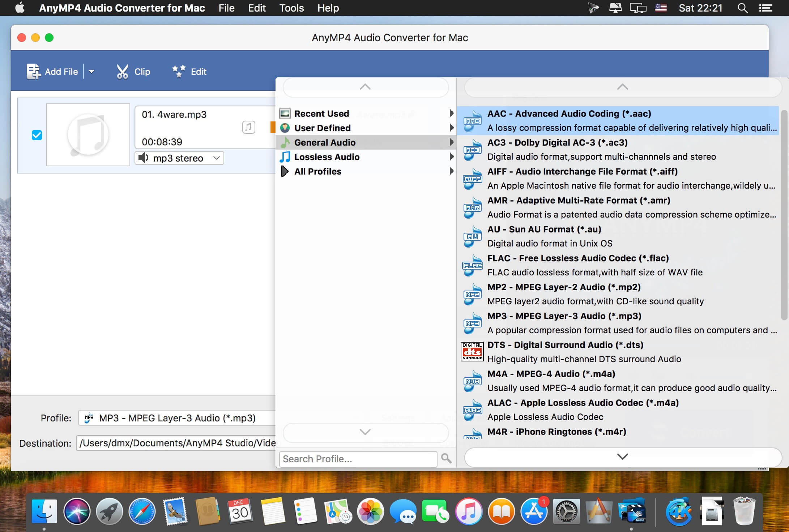Viewport: 789px width, 532px height.
Task: Select the FLAC format icon
Action: 472,265
